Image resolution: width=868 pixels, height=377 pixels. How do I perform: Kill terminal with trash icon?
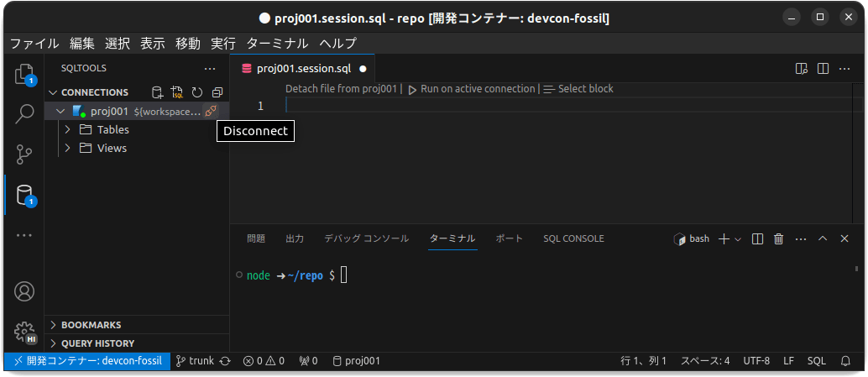pyautogui.click(x=778, y=238)
